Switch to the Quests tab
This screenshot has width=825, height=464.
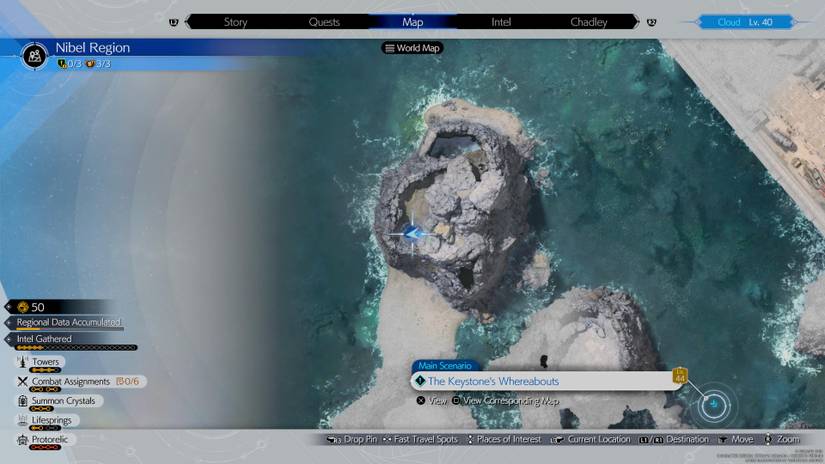click(x=324, y=22)
